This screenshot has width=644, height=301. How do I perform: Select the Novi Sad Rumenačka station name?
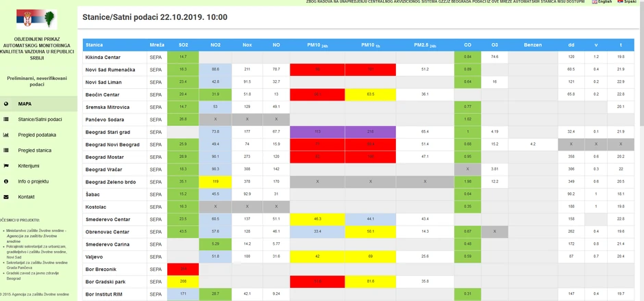pyautogui.click(x=110, y=70)
